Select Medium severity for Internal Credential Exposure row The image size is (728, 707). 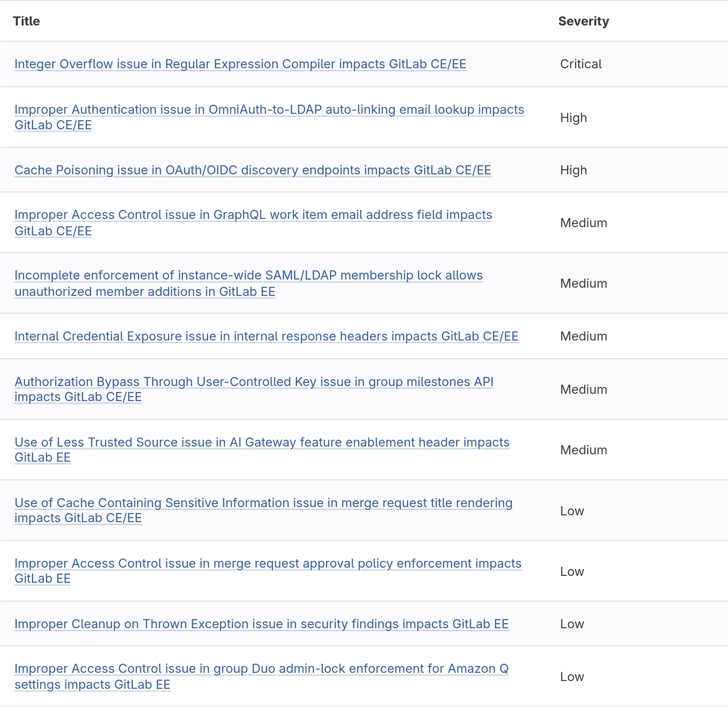coord(584,336)
